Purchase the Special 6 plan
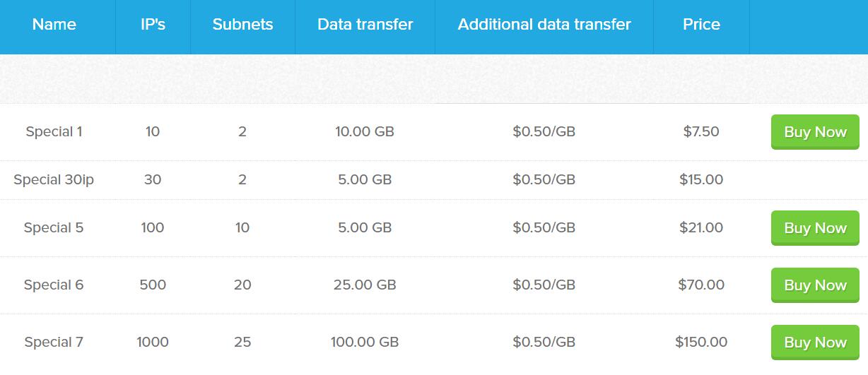 [815, 285]
